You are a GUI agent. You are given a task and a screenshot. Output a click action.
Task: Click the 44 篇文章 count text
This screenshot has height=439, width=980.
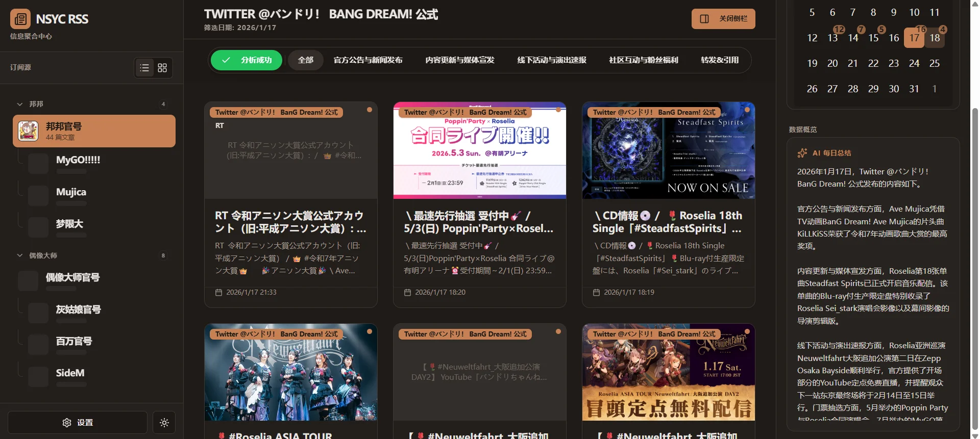pyautogui.click(x=60, y=137)
